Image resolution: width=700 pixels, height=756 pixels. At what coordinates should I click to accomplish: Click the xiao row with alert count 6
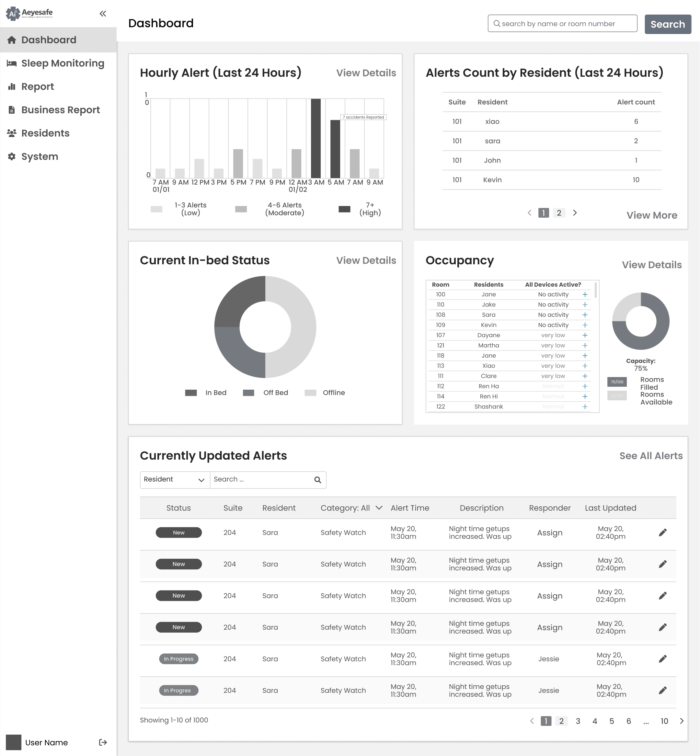click(552, 121)
